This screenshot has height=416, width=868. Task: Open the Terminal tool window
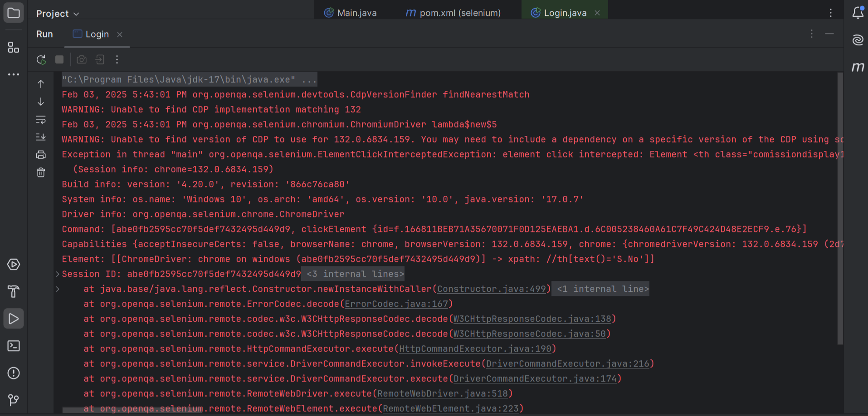click(14, 346)
